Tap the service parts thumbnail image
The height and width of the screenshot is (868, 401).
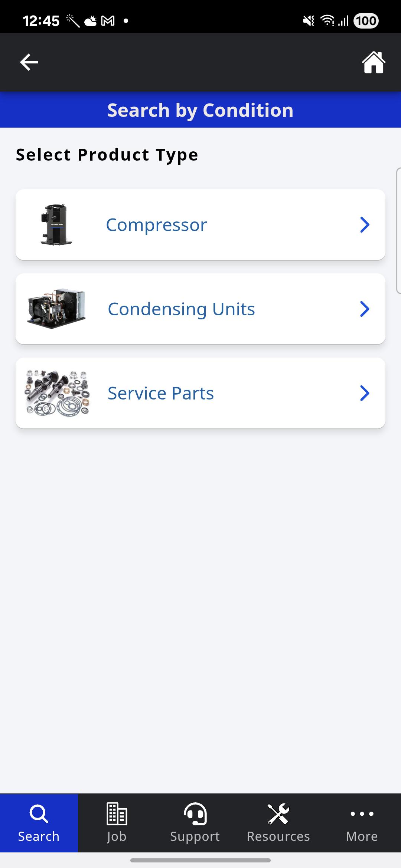(57, 393)
